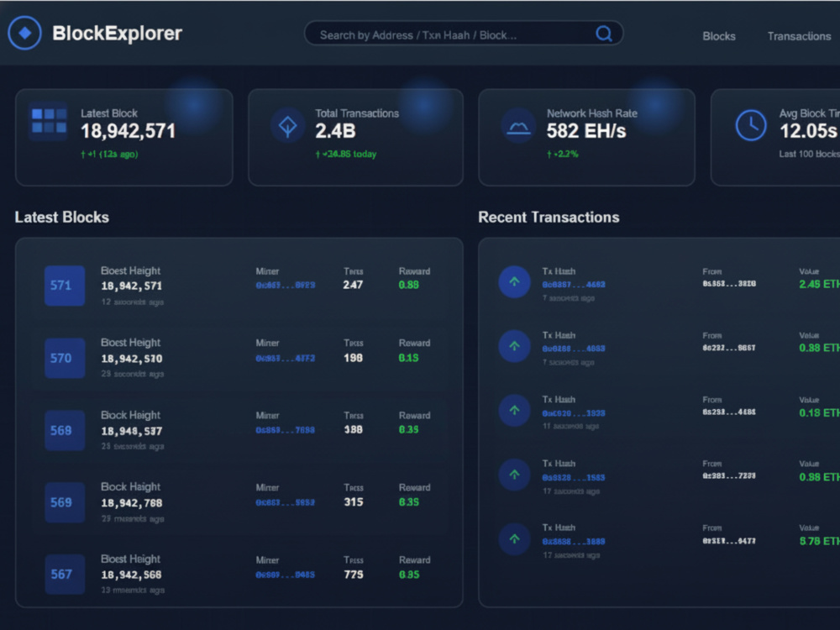This screenshot has width=840, height=630.
Task: Click the Latest Block grid icon
Action: tap(49, 120)
